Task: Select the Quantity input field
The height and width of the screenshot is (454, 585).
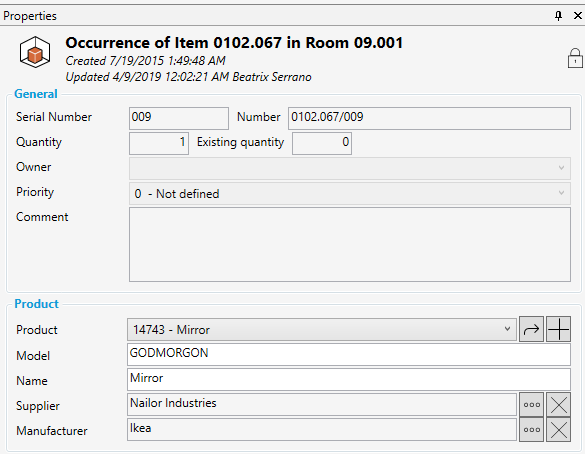Action: point(159,143)
